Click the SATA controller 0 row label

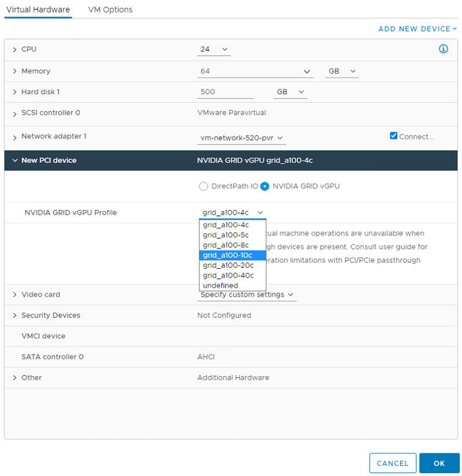click(53, 357)
